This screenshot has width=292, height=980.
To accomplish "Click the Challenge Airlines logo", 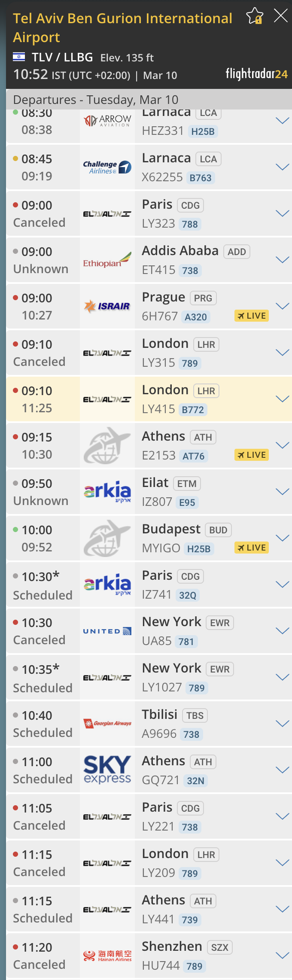I will 107,167.
